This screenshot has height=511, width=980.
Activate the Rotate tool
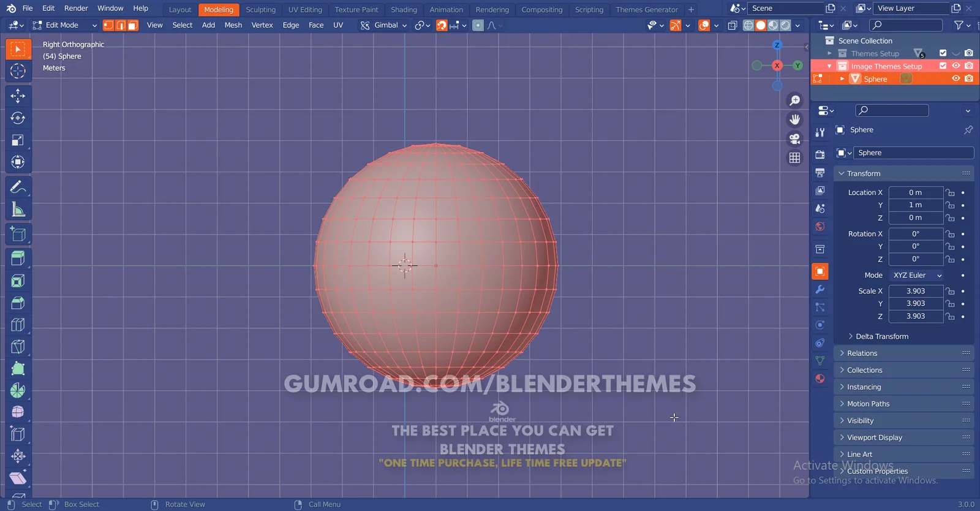(18, 118)
